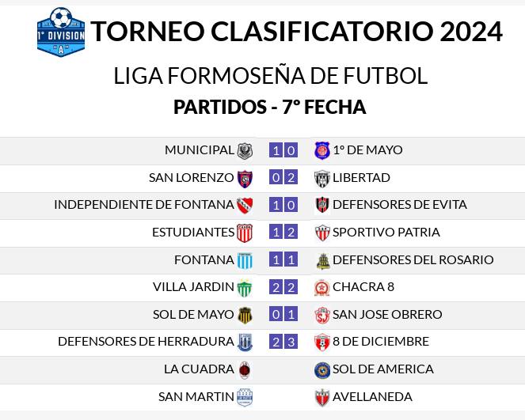Click the Defensores de Herradura 2-3 score
The height and width of the screenshot is (420, 525).
coord(283,342)
